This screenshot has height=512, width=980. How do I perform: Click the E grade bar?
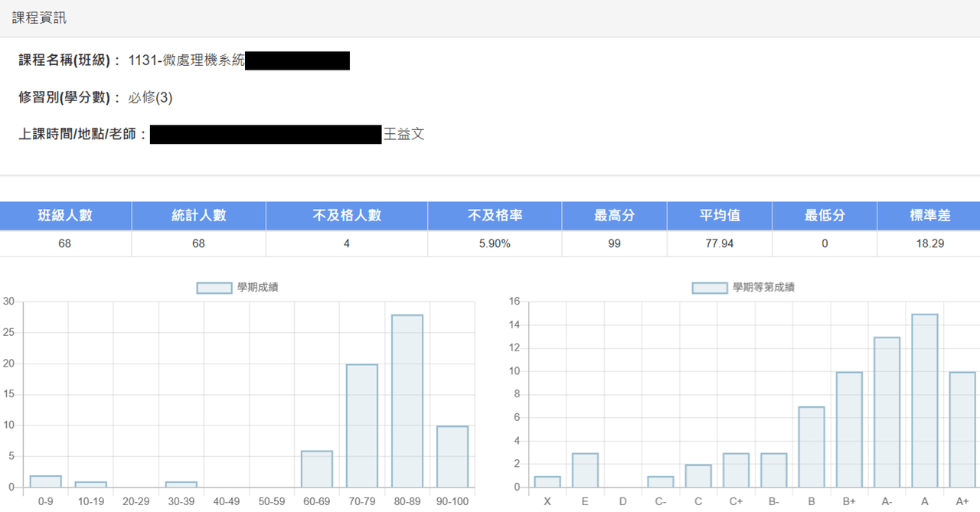(x=585, y=470)
